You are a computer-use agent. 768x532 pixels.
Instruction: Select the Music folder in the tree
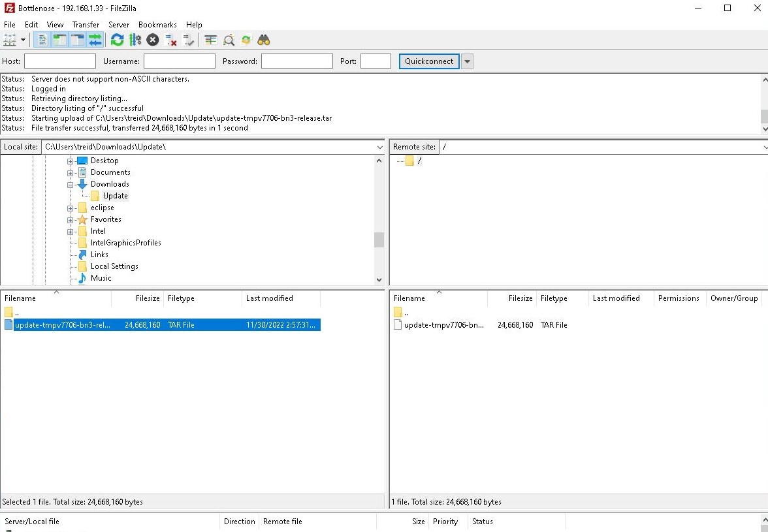(101, 278)
